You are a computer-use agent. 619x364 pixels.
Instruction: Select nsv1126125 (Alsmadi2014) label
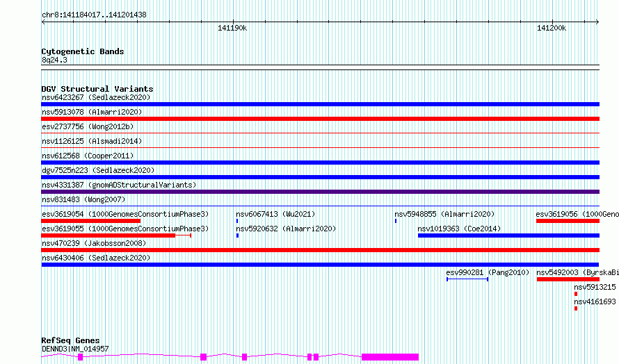tap(92, 141)
